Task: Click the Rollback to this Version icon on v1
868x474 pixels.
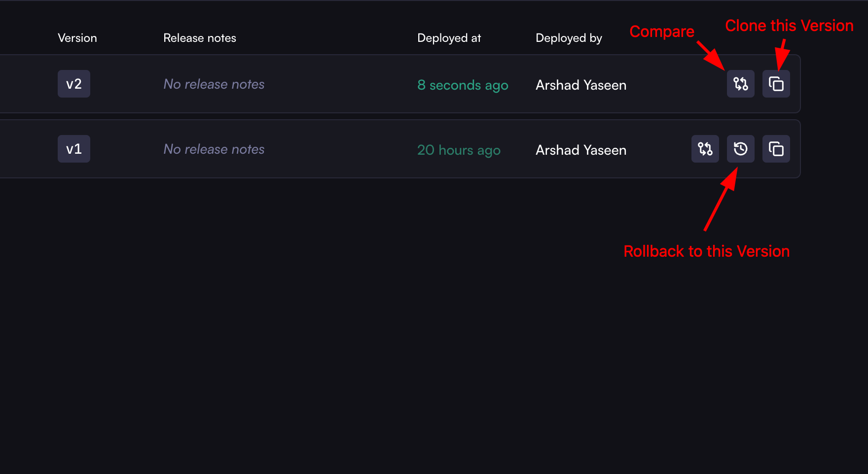Action: coord(740,148)
